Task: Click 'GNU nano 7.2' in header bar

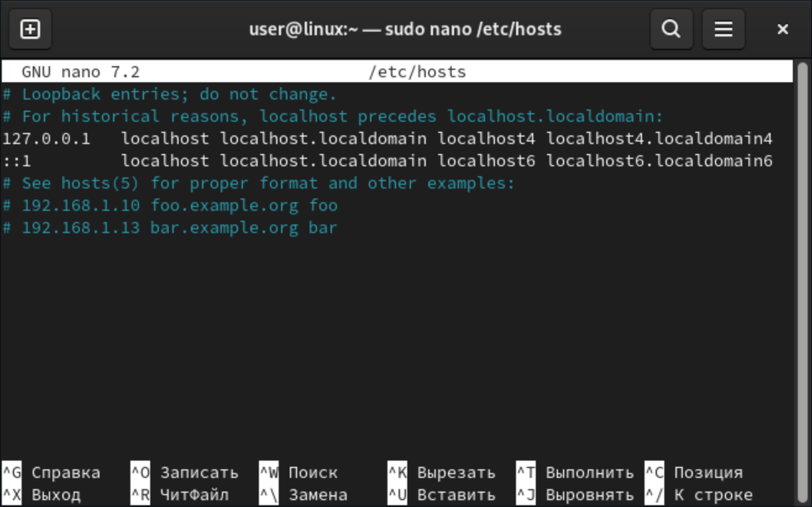Action: tap(81, 72)
